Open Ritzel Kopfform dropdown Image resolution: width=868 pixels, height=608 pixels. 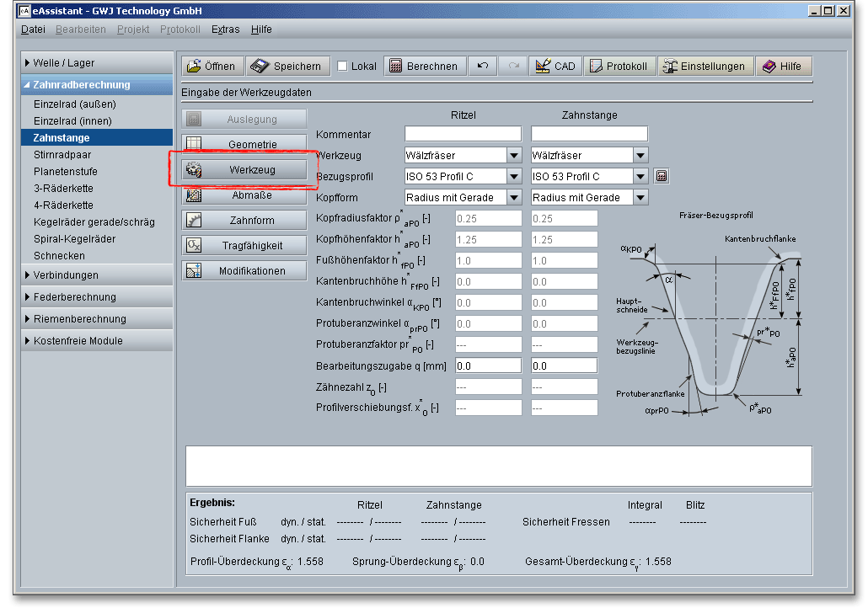tap(513, 197)
